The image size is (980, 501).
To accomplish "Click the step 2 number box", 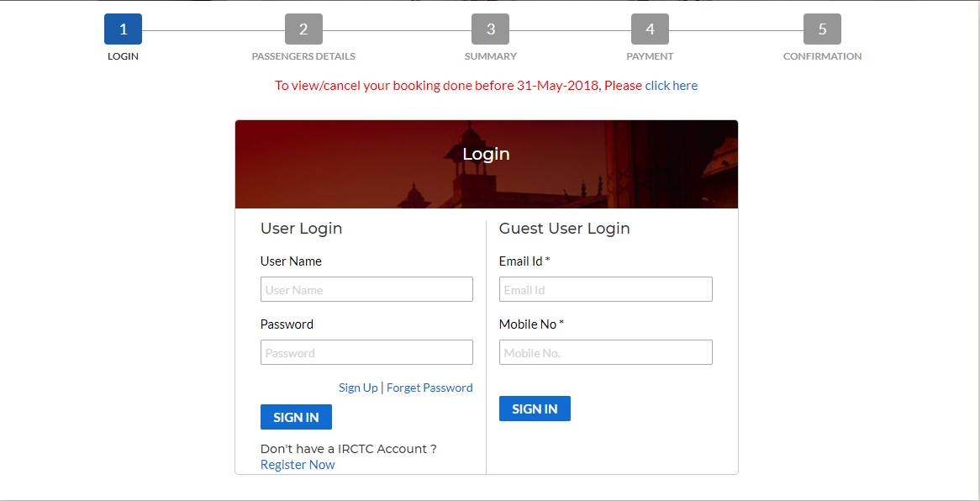I will [303, 29].
